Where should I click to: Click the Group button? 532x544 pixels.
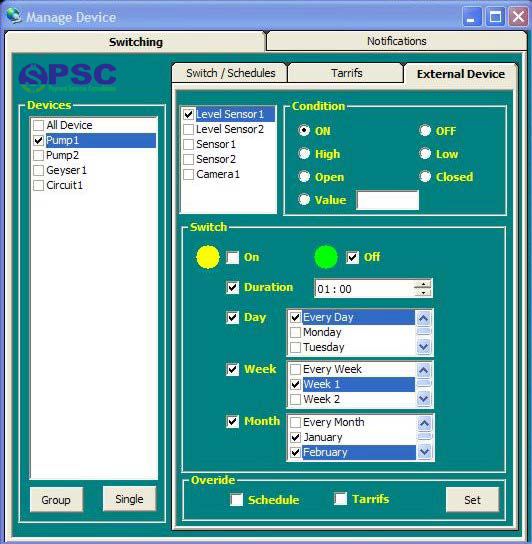(56, 500)
